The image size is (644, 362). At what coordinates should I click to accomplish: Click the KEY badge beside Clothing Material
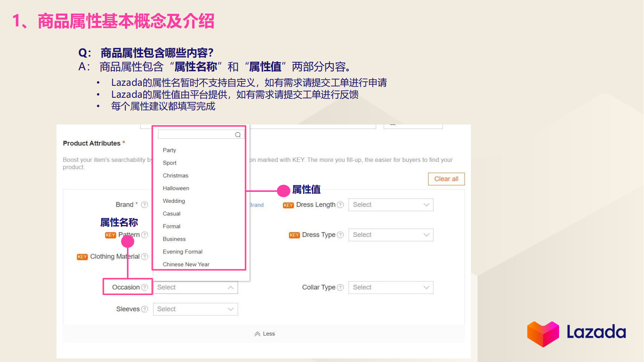click(x=82, y=257)
